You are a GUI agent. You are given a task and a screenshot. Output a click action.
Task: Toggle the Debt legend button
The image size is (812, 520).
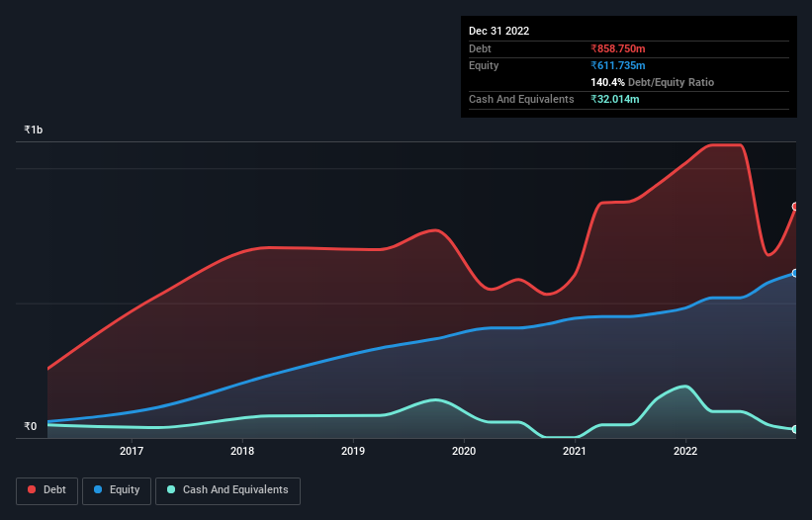coord(47,490)
